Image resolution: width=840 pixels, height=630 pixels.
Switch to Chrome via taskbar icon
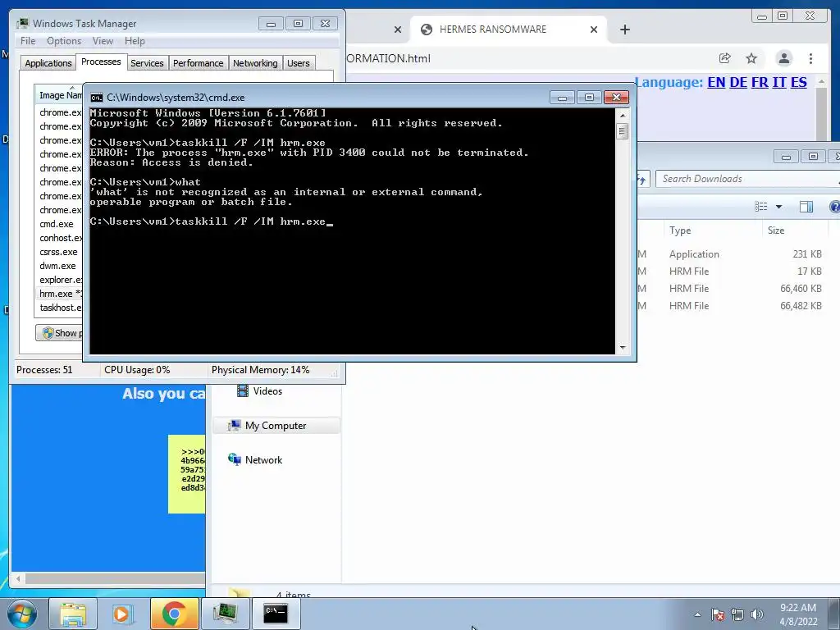[174, 614]
